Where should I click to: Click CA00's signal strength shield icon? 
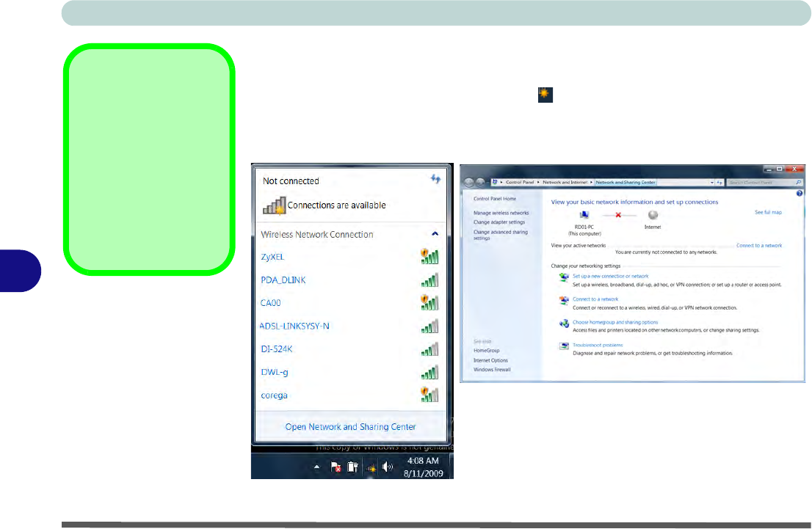tap(429, 302)
